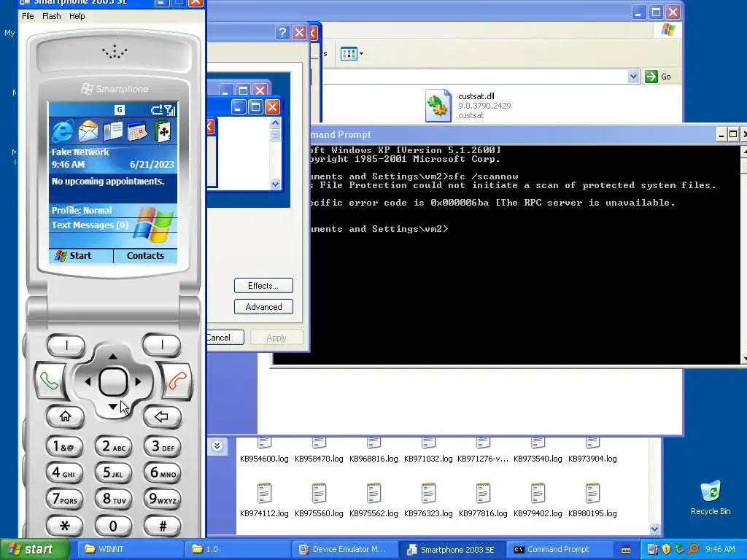Select KB974112.log file icon
The height and width of the screenshot is (560, 747).
pos(264,494)
